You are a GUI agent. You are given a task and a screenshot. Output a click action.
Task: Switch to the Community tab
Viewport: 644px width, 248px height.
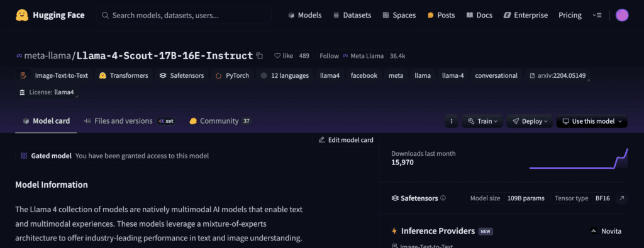[219, 121]
